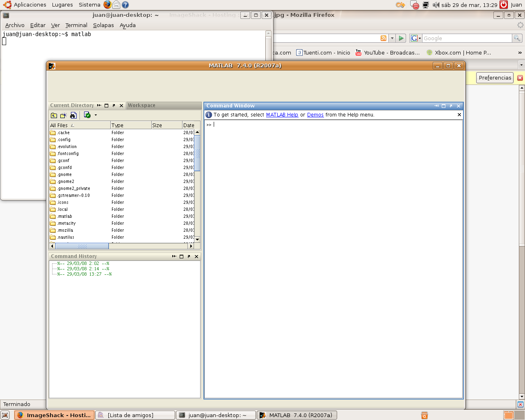Minimize the Command Window panel
525x420 pixels.
tap(436, 106)
